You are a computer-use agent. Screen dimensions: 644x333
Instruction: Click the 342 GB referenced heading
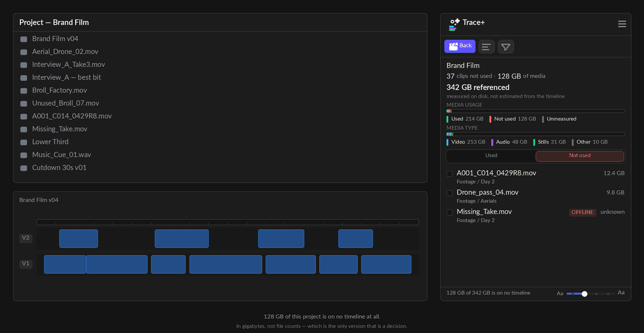click(478, 87)
